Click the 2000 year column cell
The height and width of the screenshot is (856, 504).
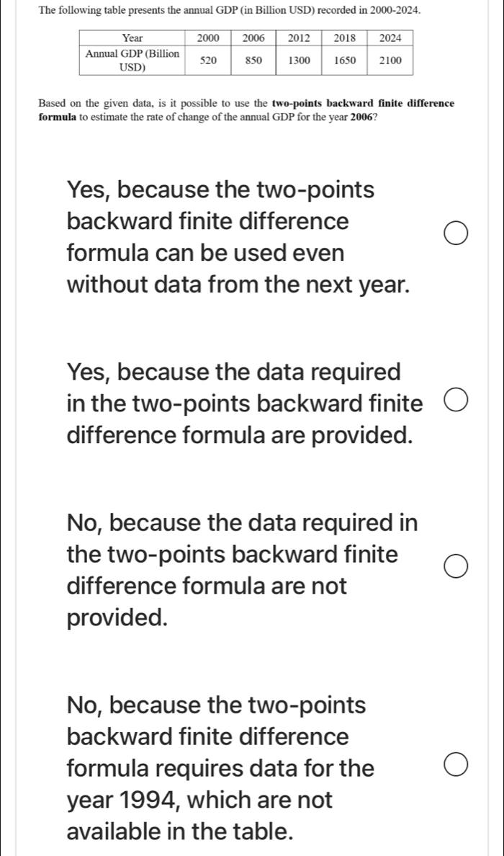(x=207, y=38)
